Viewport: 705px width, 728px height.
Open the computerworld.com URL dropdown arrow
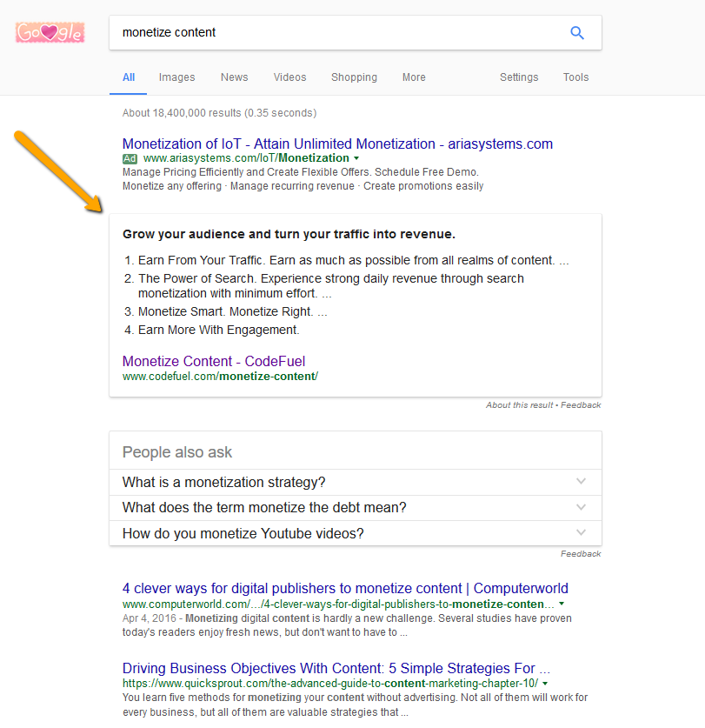pyautogui.click(x=562, y=604)
